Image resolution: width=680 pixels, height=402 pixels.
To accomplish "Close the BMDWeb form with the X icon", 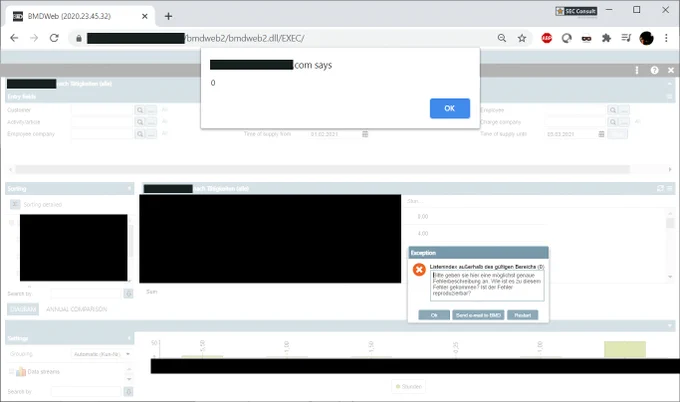I will [671, 70].
